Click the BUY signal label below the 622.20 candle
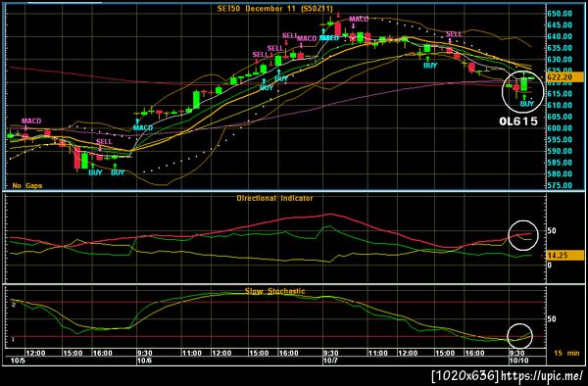This screenshot has width=588, height=386. tap(527, 104)
